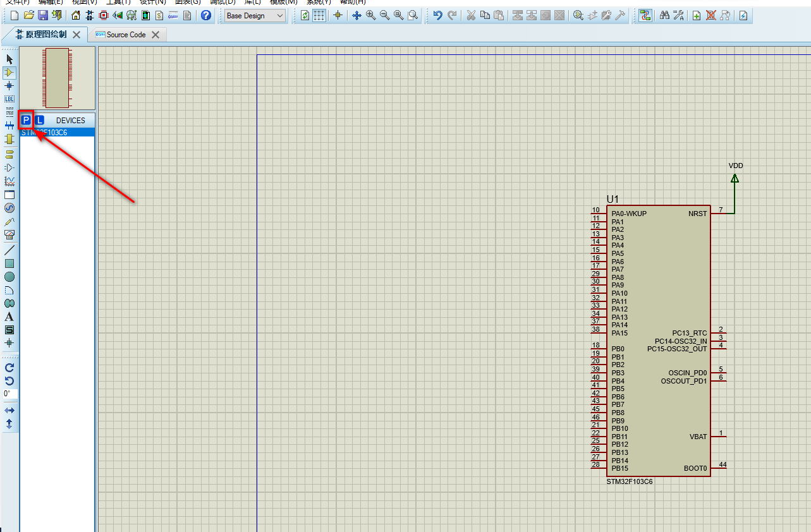Image resolution: width=811 pixels, height=532 pixels.
Task: Click the L library manager button
Action: (x=40, y=120)
